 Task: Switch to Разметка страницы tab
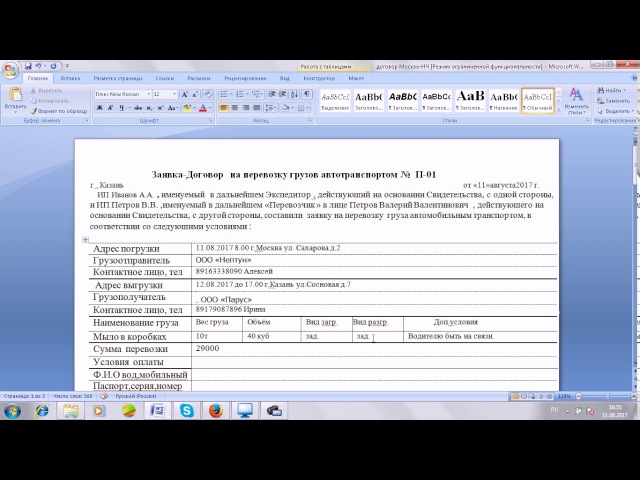click(118, 78)
